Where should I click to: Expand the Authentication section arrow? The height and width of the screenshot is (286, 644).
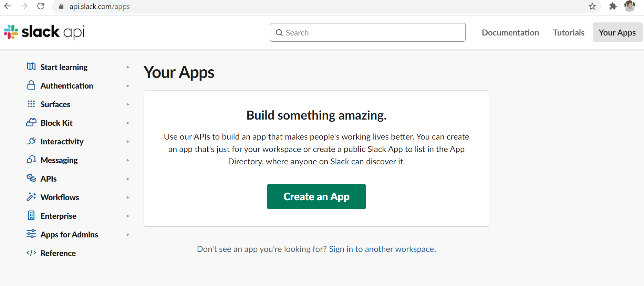click(x=128, y=86)
